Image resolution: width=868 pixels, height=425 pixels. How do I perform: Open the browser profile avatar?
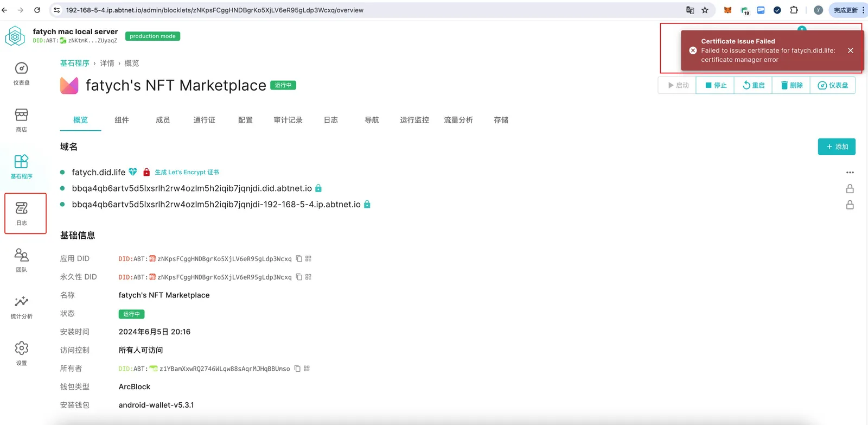(819, 10)
